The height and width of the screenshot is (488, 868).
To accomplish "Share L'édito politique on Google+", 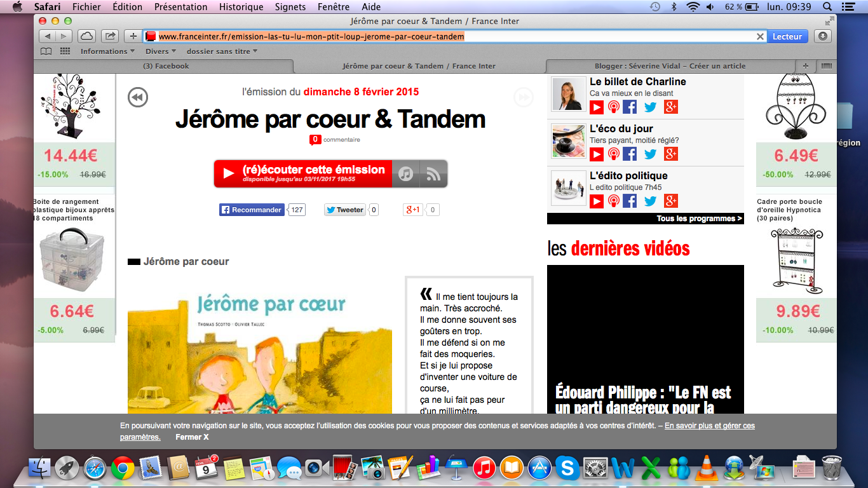I will point(671,201).
